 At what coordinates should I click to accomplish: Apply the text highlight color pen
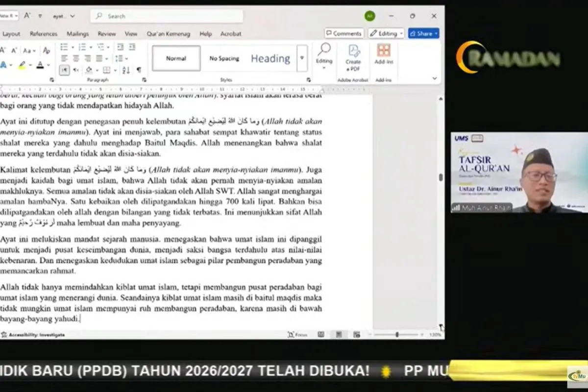[x=22, y=65]
